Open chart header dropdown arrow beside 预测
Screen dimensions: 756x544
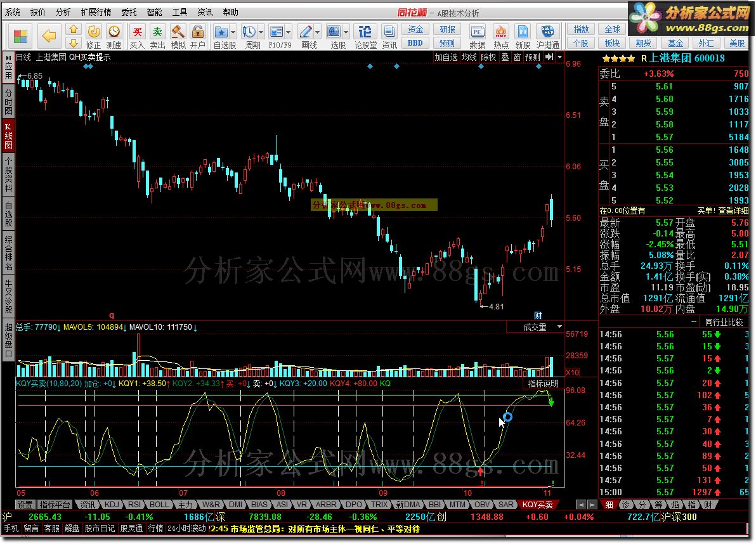pos(559,57)
